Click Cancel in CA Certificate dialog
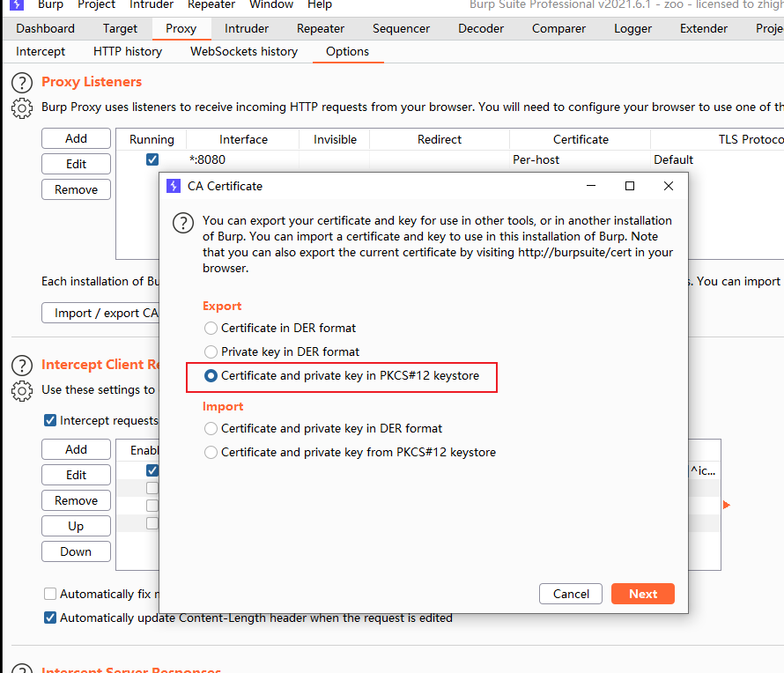This screenshot has width=784, height=673. click(x=571, y=594)
